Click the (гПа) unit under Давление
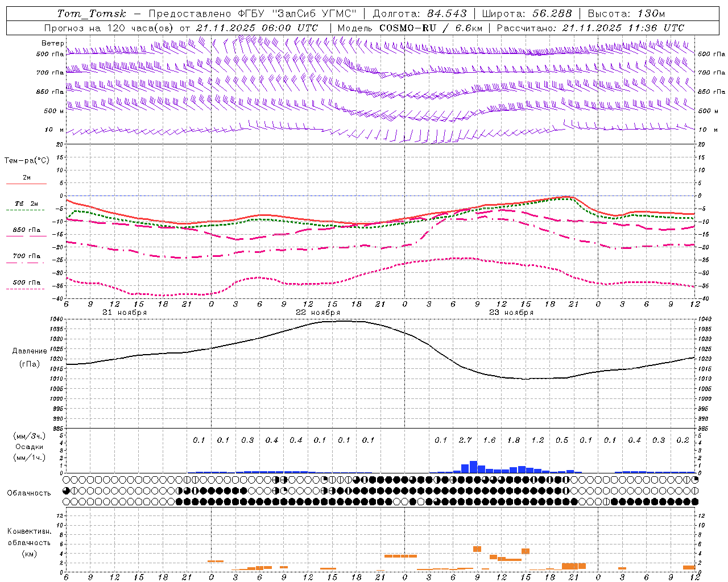Image resolution: width=728 pixels, height=582 pixels. pyautogui.click(x=30, y=364)
